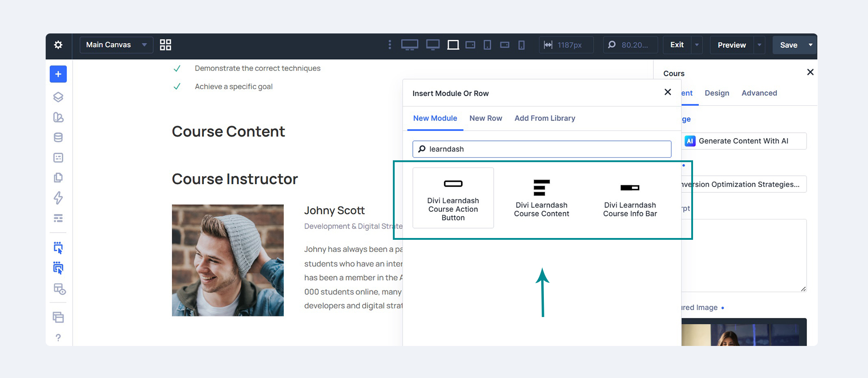
Task: Click the featured image thumbnail in the panel
Action: [744, 332]
